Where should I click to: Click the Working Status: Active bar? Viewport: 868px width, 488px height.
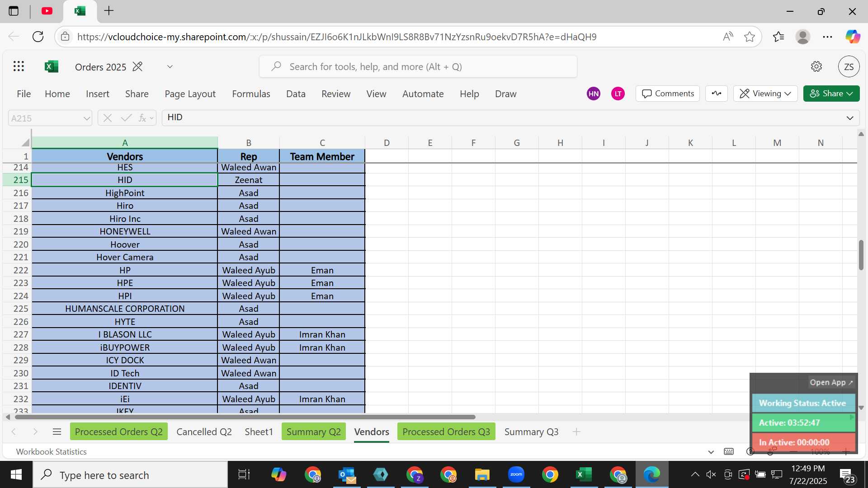click(x=803, y=403)
